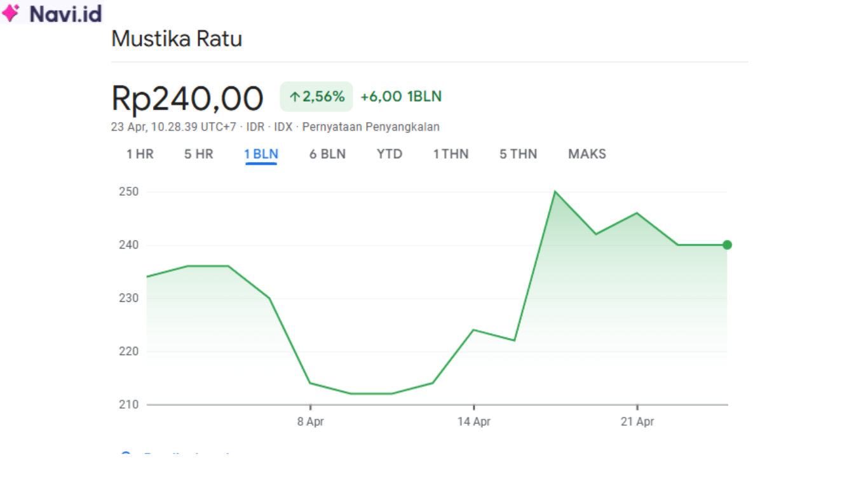Click the Navi.id brand name text
The width and height of the screenshot is (868, 488).
point(65,13)
